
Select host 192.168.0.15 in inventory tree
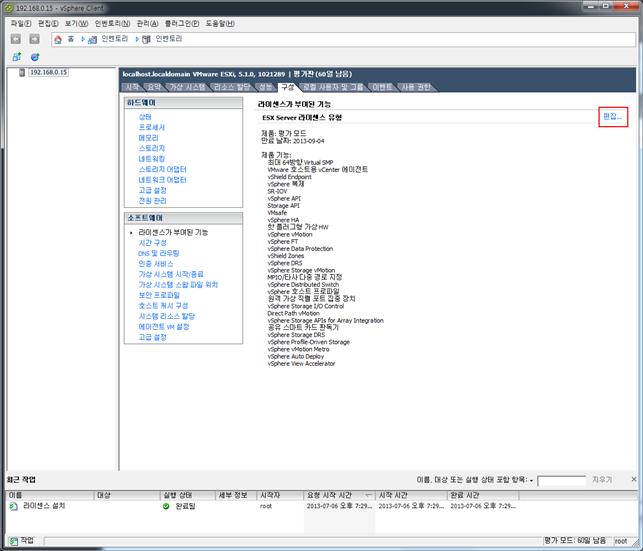coord(48,73)
